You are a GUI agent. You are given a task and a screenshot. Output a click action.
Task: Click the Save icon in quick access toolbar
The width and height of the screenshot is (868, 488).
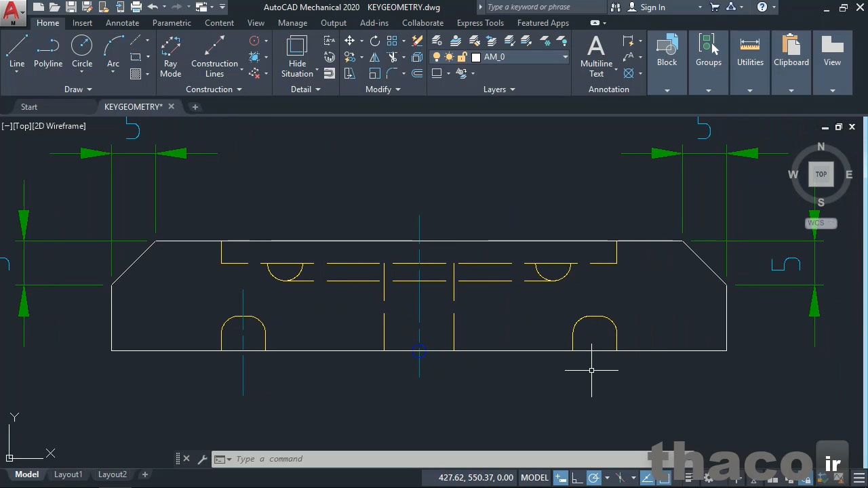coord(71,7)
